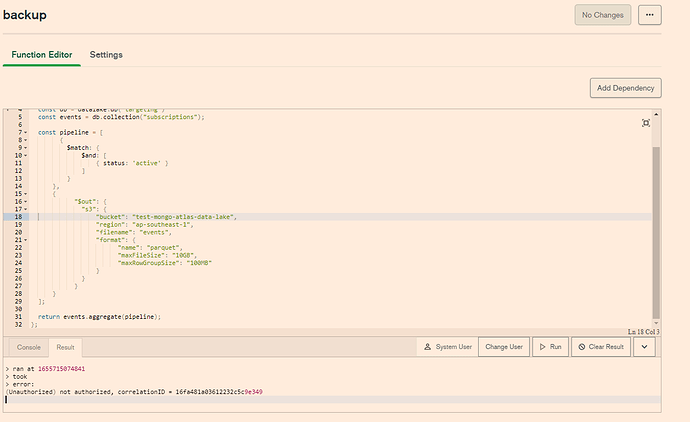This screenshot has height=422, width=690.
Task: Click the Run play button
Action: (551, 347)
